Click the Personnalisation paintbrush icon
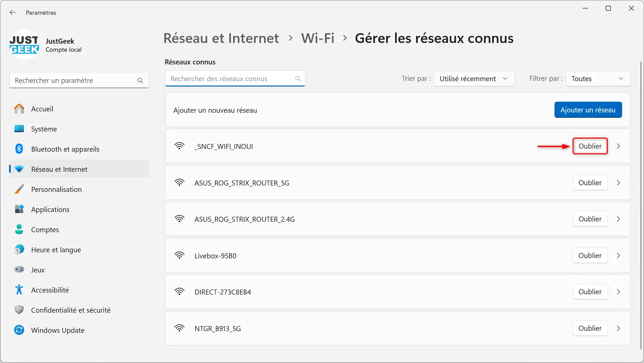The width and height of the screenshot is (644, 363). click(x=19, y=189)
